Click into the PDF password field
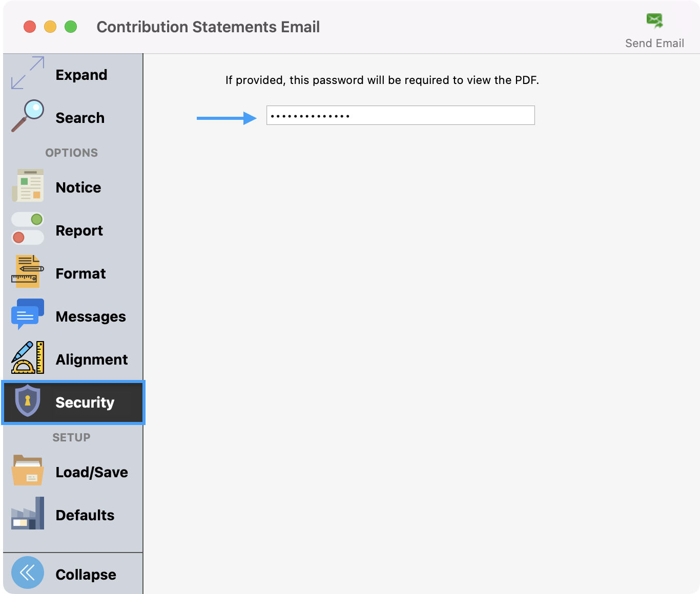Screen dimensions: 700x594 pyautogui.click(x=400, y=115)
